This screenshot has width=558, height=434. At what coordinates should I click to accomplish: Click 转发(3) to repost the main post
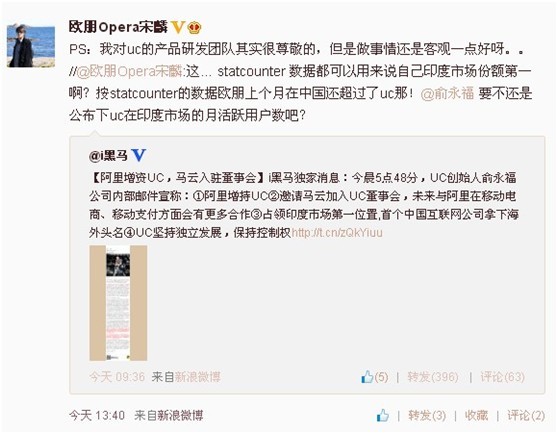point(427,415)
